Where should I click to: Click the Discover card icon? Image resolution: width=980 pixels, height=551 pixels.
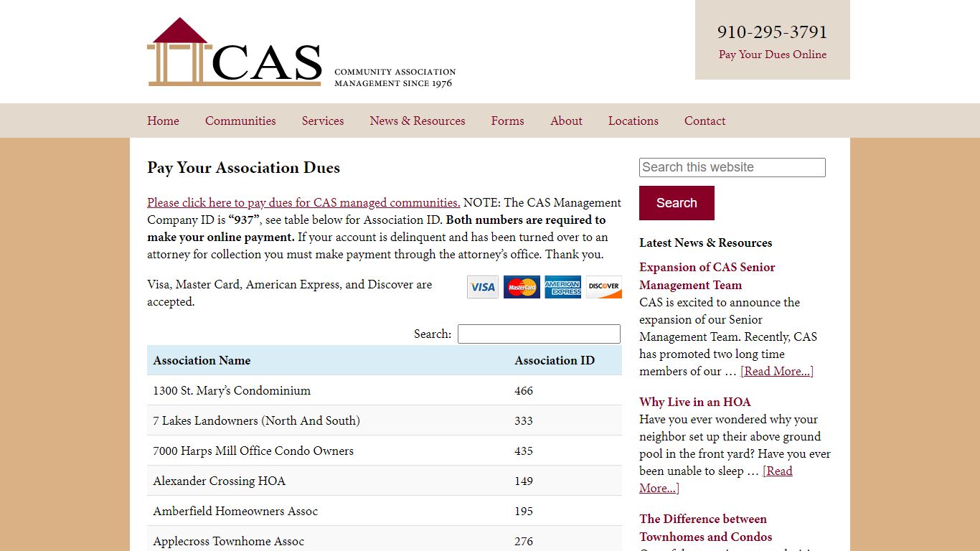pyautogui.click(x=604, y=287)
